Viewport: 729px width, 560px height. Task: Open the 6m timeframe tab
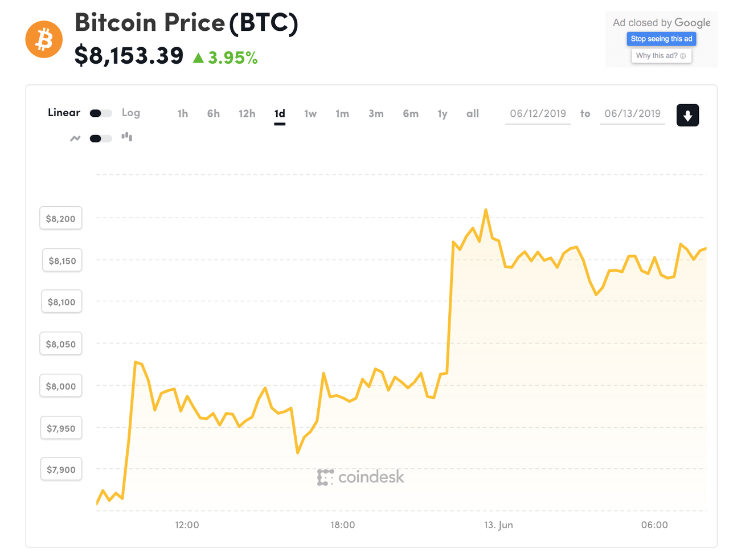click(411, 113)
